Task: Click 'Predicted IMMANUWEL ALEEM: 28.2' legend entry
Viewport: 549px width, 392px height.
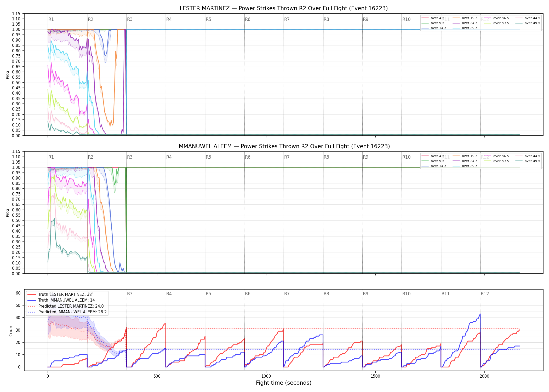Action: 67,312
